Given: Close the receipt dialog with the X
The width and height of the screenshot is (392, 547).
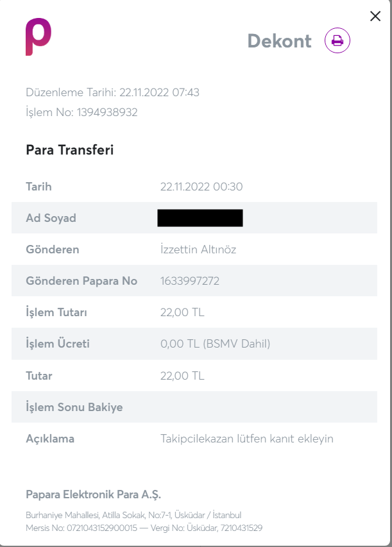Looking at the screenshot, I should [x=375, y=17].
